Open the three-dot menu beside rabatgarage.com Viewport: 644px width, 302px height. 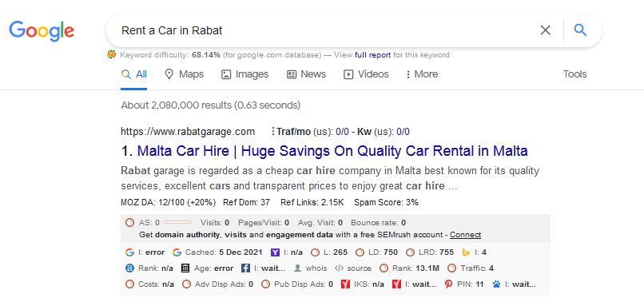[273, 132]
